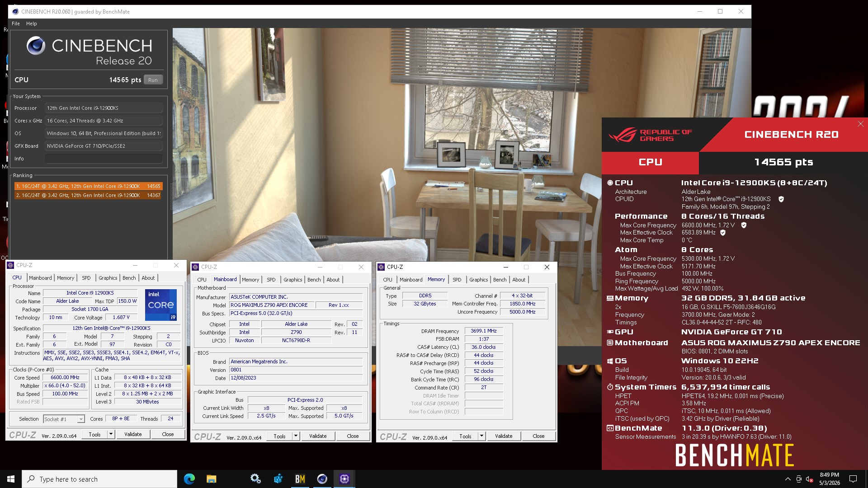
Task: Click the OS Windows icon in BenchMate
Action: pos(610,361)
